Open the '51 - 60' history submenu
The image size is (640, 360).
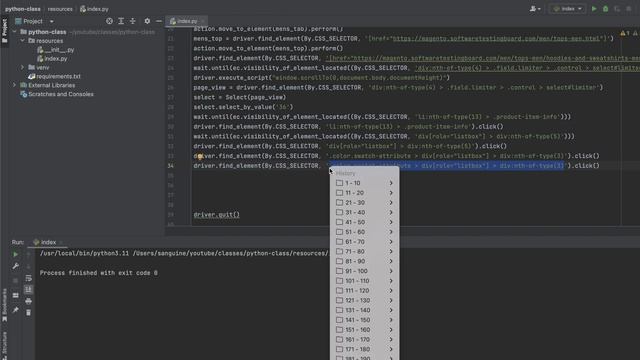(364, 232)
